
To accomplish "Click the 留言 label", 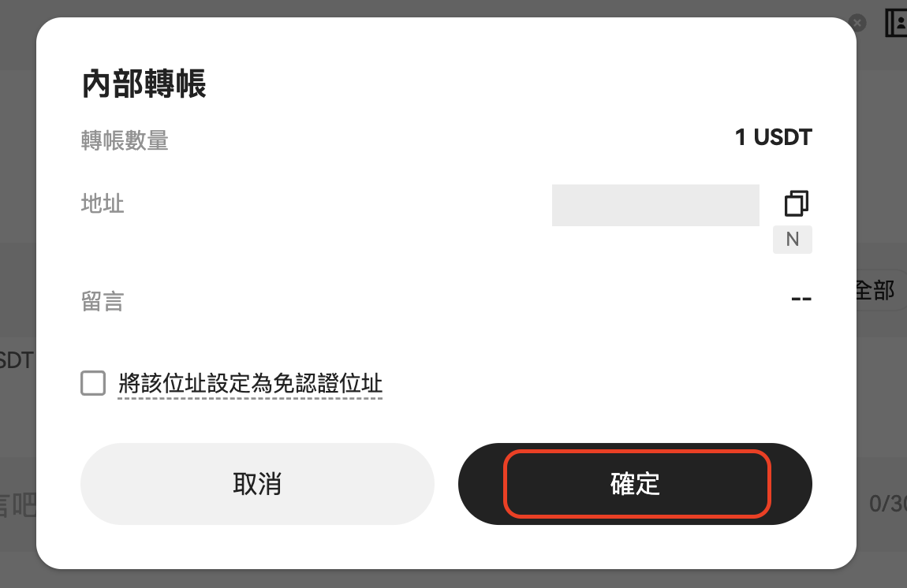I will tap(103, 301).
